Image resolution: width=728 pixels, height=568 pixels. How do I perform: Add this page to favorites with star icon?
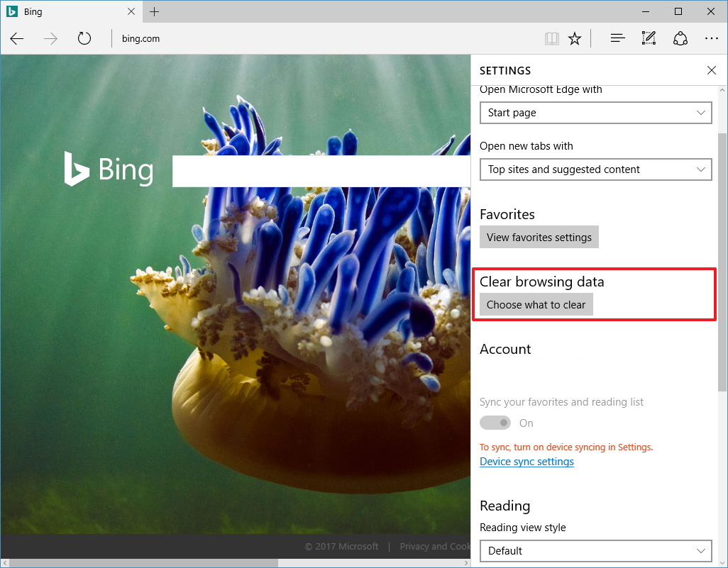pyautogui.click(x=575, y=38)
